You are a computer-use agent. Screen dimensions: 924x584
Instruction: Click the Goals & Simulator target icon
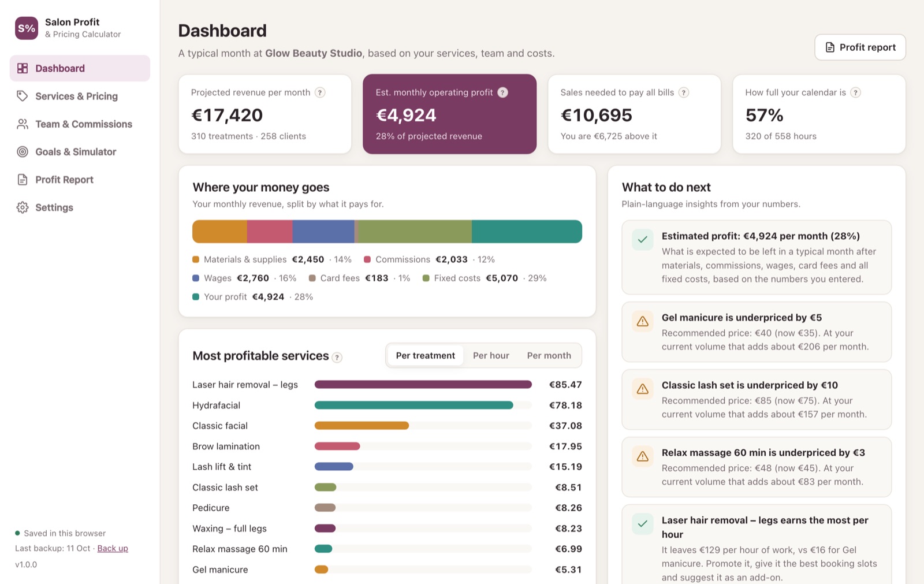coord(23,151)
